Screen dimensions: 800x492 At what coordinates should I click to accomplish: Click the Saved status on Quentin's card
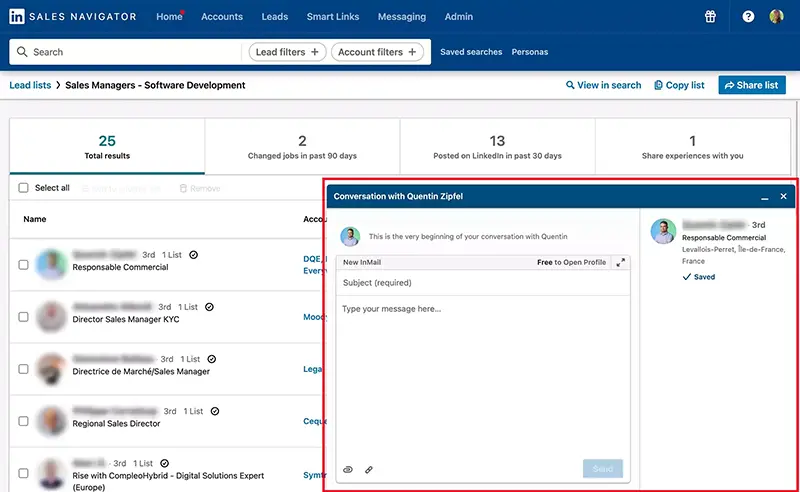[x=698, y=277]
